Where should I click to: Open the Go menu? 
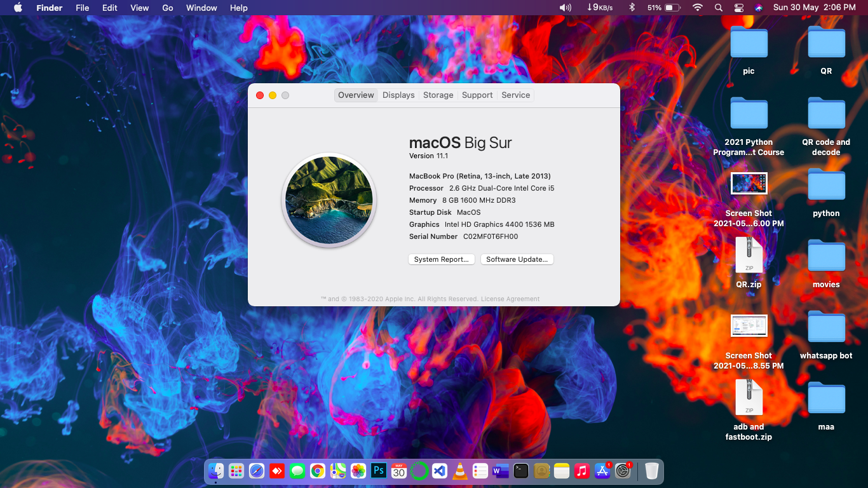point(168,8)
